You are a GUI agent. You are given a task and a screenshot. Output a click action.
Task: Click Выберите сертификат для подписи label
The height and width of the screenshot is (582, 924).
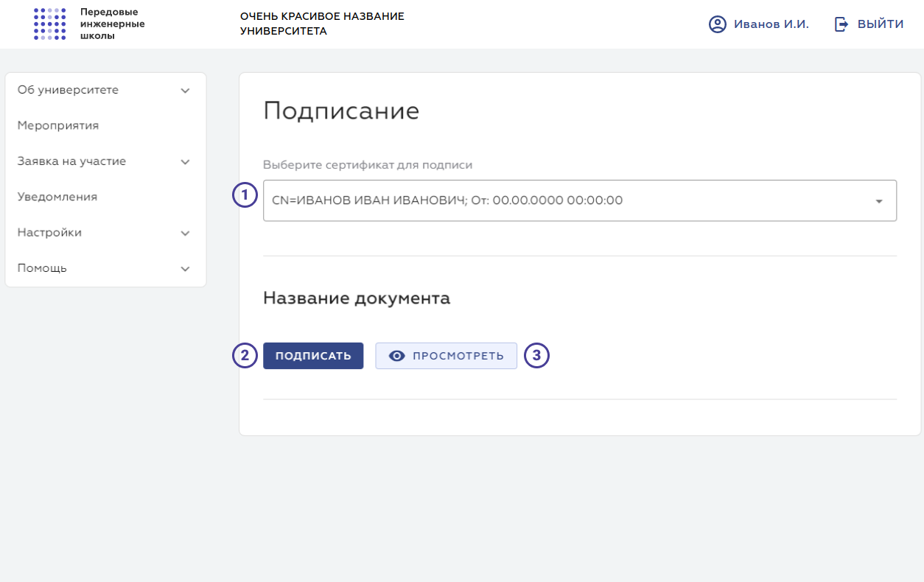368,165
